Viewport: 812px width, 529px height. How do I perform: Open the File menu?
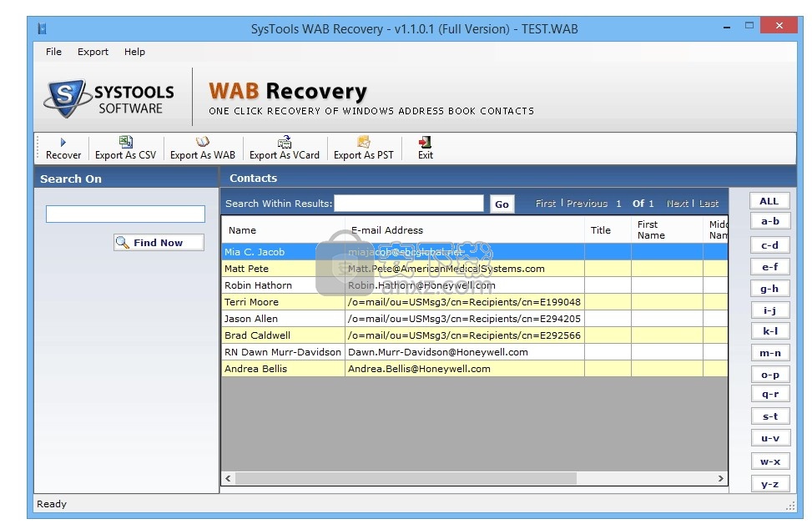pos(53,52)
